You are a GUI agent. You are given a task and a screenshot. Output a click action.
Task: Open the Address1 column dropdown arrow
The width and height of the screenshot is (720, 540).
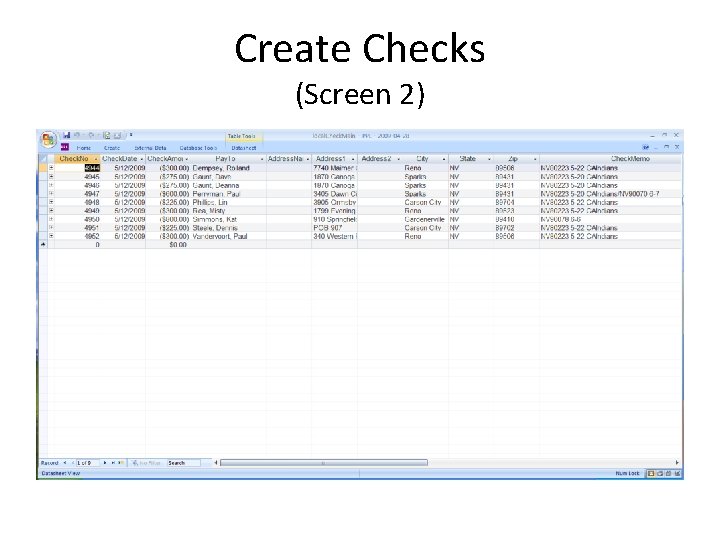pyautogui.click(x=353, y=159)
